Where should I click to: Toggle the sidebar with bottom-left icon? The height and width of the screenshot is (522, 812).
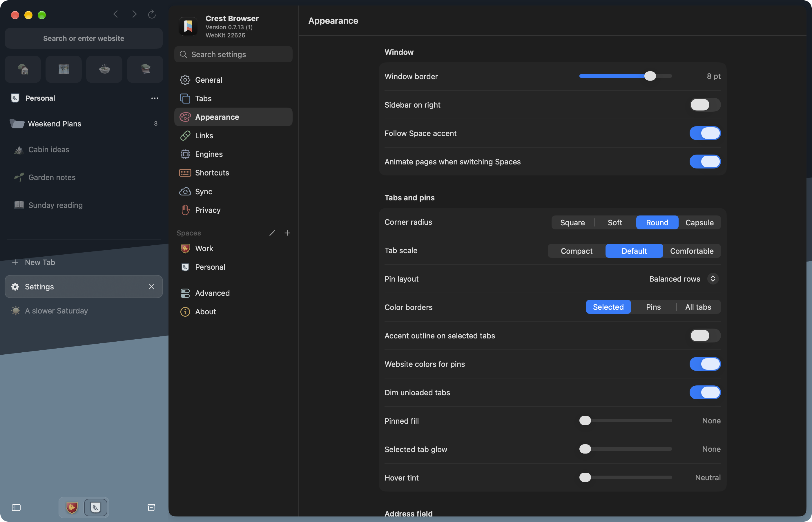pyautogui.click(x=16, y=507)
